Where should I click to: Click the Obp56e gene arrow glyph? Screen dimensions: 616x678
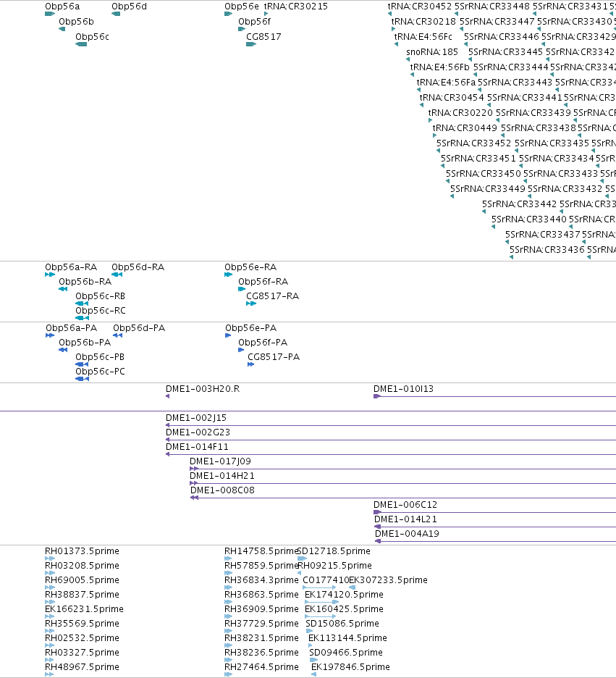[x=229, y=14]
